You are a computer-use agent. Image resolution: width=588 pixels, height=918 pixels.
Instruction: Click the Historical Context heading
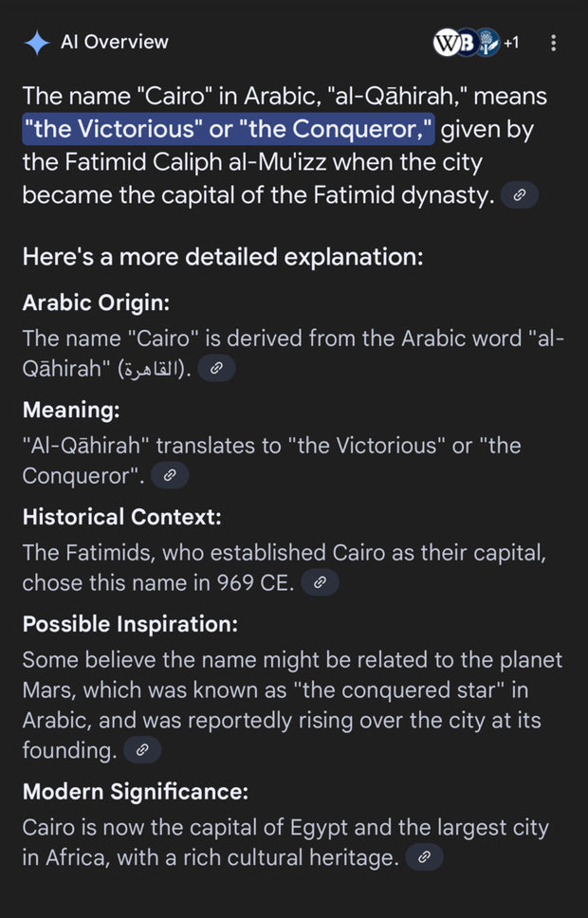121,518
